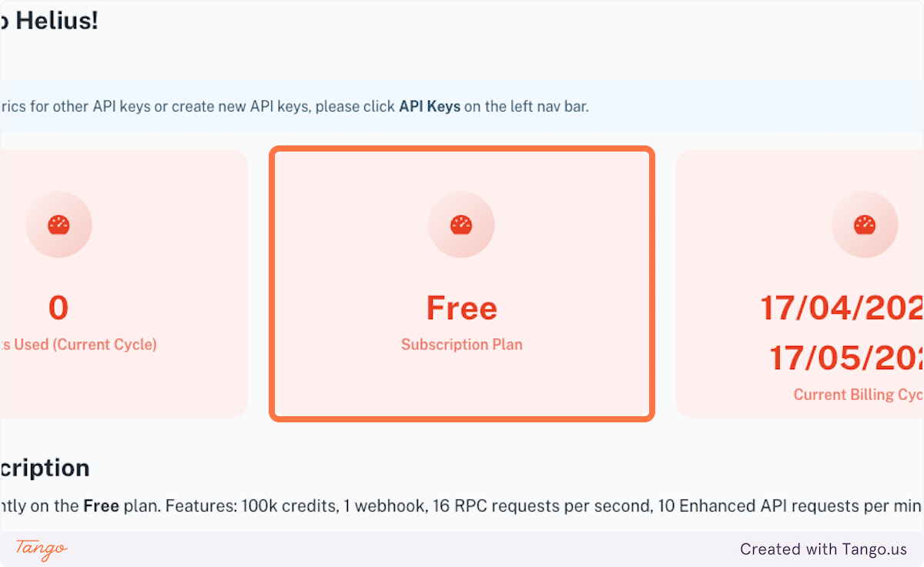
Task: Open Created with Tango.us
Action: (x=823, y=549)
